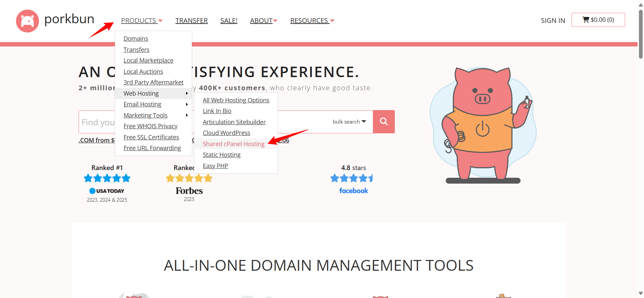The height and width of the screenshot is (298, 644).
Task: Click the "2023, 2024 & 2025" text
Action: 107,200
